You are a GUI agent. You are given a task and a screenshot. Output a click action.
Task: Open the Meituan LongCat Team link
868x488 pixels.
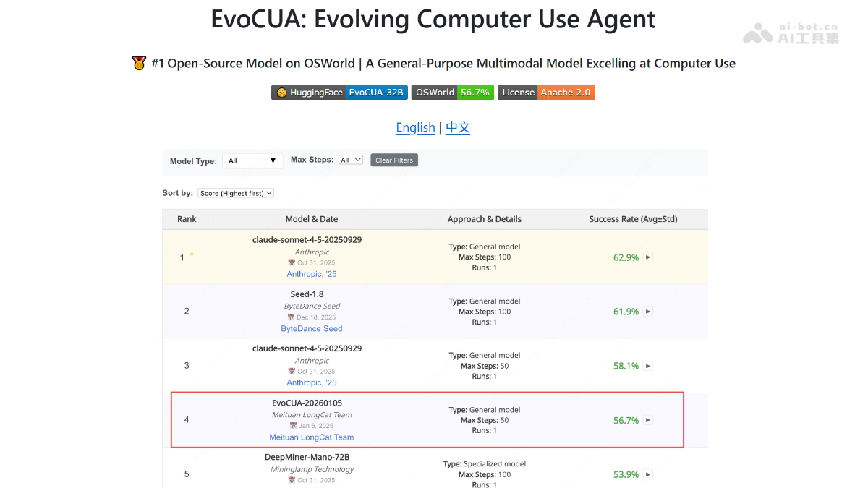[312, 437]
